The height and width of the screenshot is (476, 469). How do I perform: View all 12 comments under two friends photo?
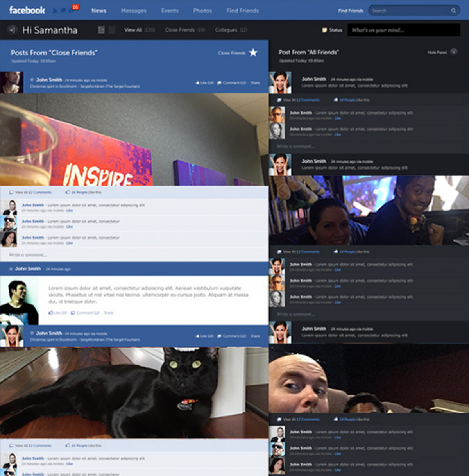click(298, 252)
